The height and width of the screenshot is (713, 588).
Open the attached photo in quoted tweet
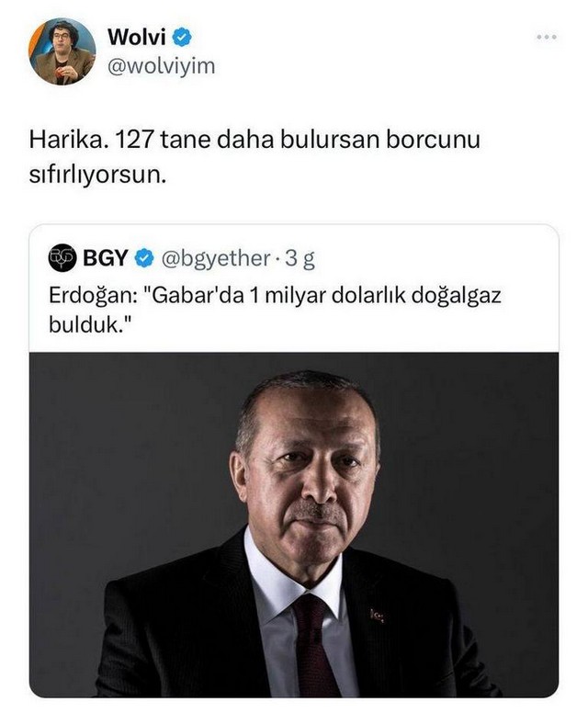[x=294, y=525]
